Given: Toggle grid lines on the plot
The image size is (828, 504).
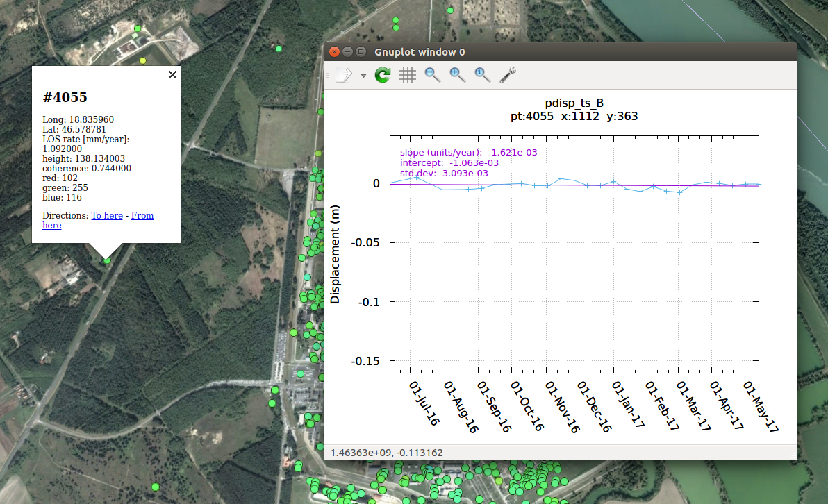Looking at the screenshot, I should point(408,75).
